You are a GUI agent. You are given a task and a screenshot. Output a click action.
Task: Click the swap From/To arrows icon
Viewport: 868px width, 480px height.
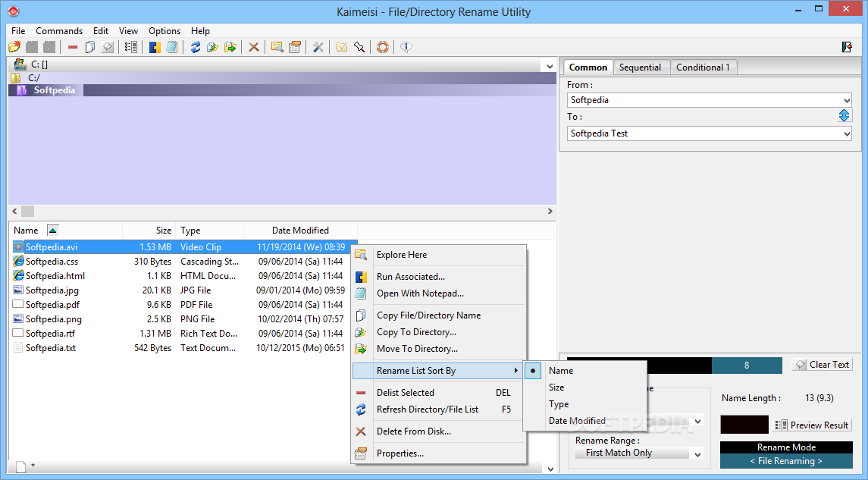844,115
